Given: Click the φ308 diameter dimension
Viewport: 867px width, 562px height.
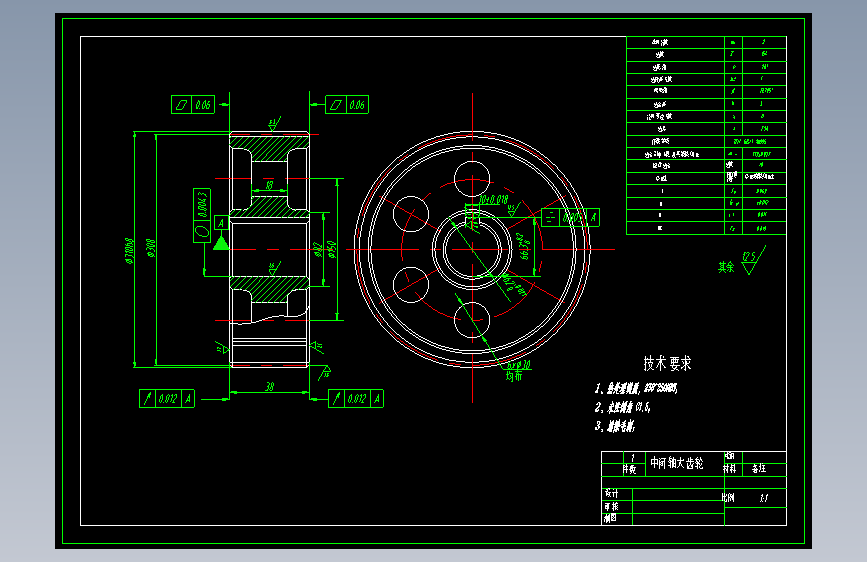Looking at the screenshot, I should 150,247.
